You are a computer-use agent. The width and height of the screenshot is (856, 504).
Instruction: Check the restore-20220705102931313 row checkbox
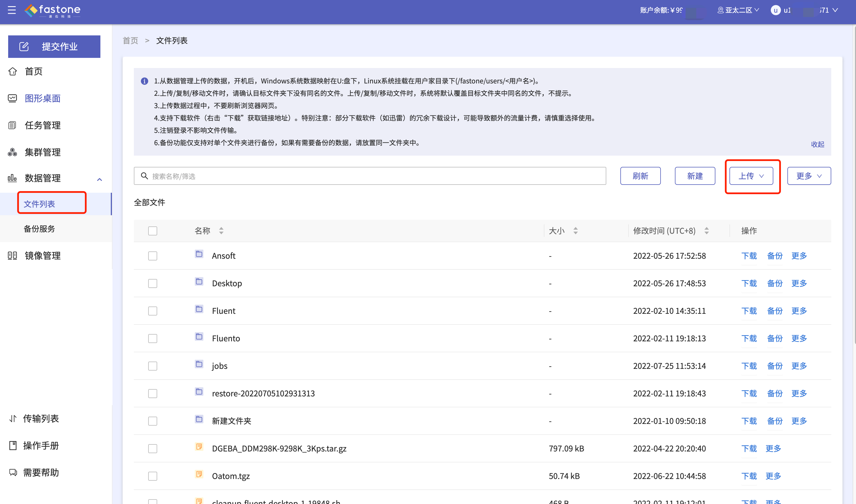coord(153,393)
